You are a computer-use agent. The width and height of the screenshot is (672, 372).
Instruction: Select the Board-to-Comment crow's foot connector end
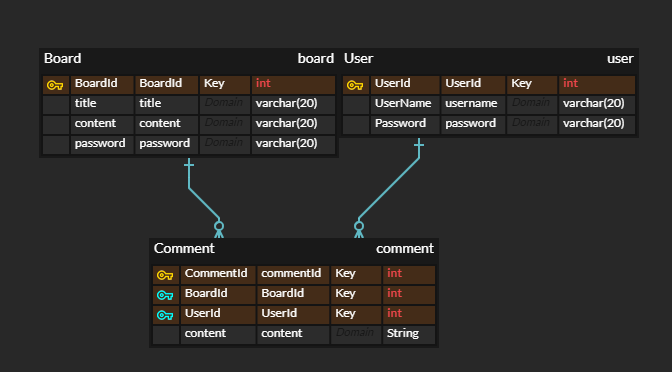pyautogui.click(x=219, y=229)
